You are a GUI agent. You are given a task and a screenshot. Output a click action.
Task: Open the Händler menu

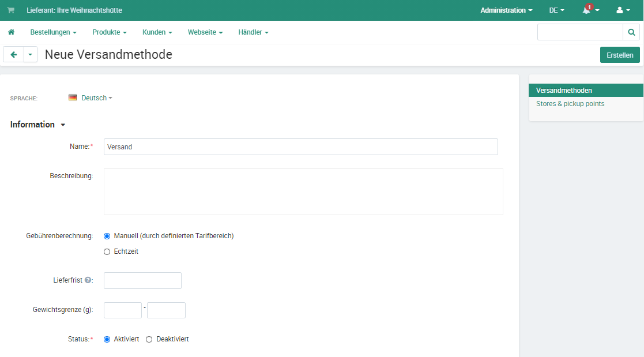253,32
